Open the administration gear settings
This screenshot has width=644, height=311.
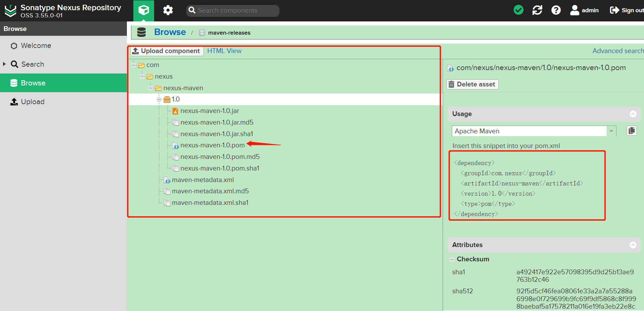click(168, 11)
